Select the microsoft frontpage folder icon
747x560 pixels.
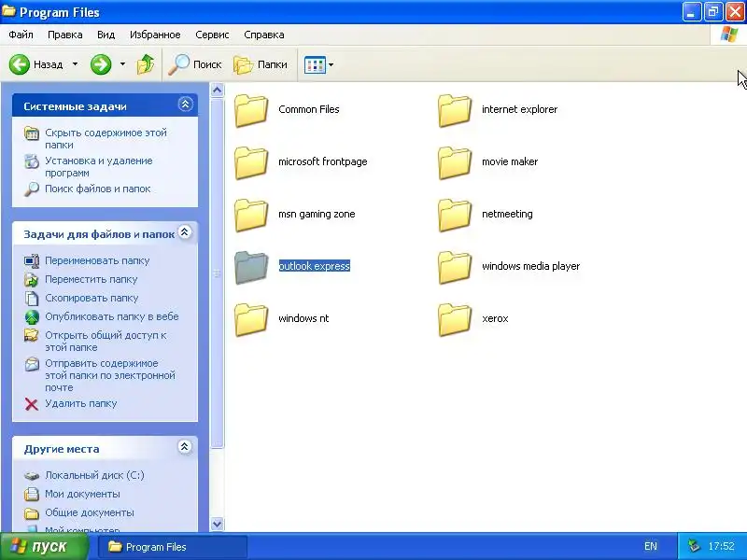click(251, 162)
